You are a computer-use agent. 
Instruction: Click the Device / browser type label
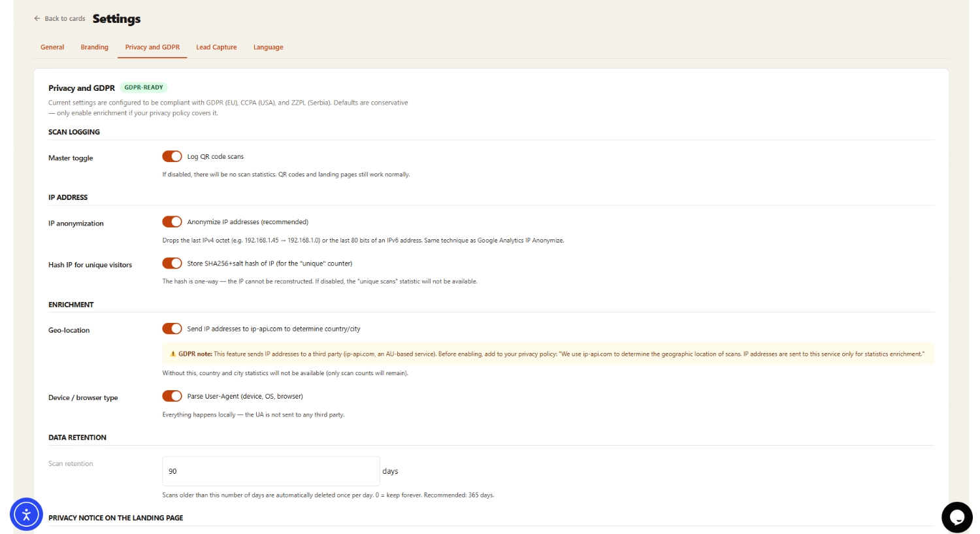(x=83, y=397)
